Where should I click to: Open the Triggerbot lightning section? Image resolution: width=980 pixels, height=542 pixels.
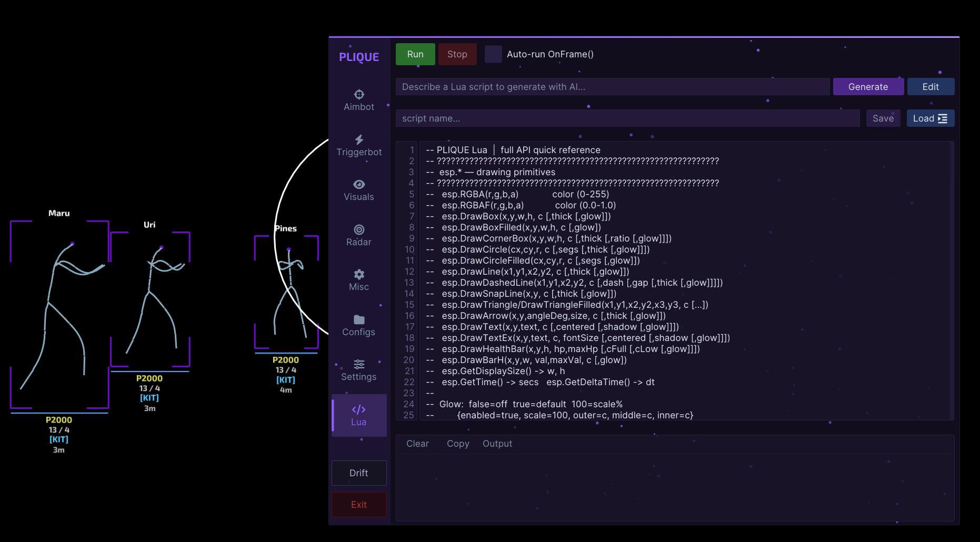359,145
